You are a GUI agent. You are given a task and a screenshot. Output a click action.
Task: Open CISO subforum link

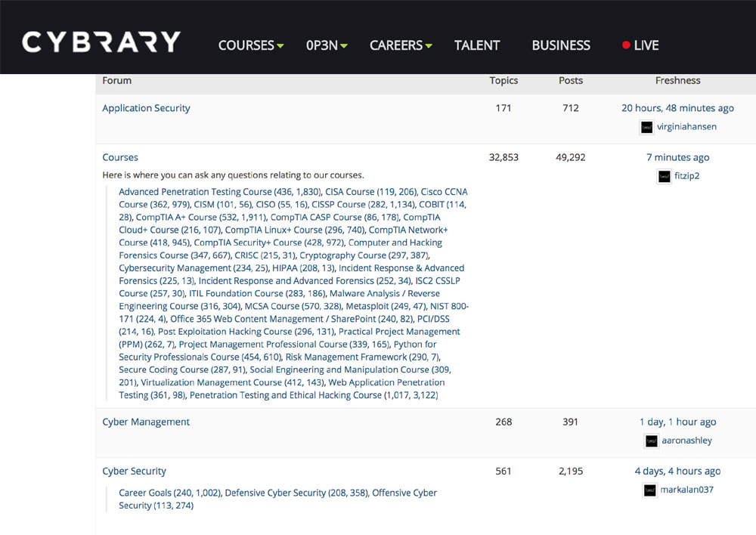pos(281,204)
